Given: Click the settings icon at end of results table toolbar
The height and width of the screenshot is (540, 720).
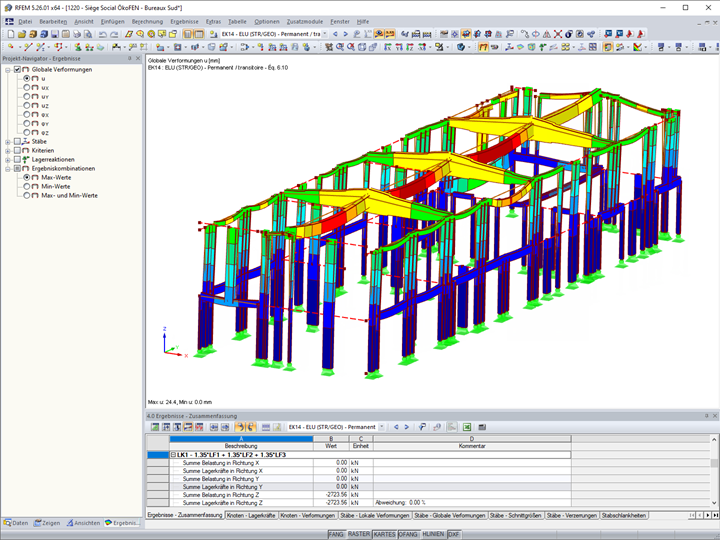Looking at the screenshot, I should click(482, 427).
